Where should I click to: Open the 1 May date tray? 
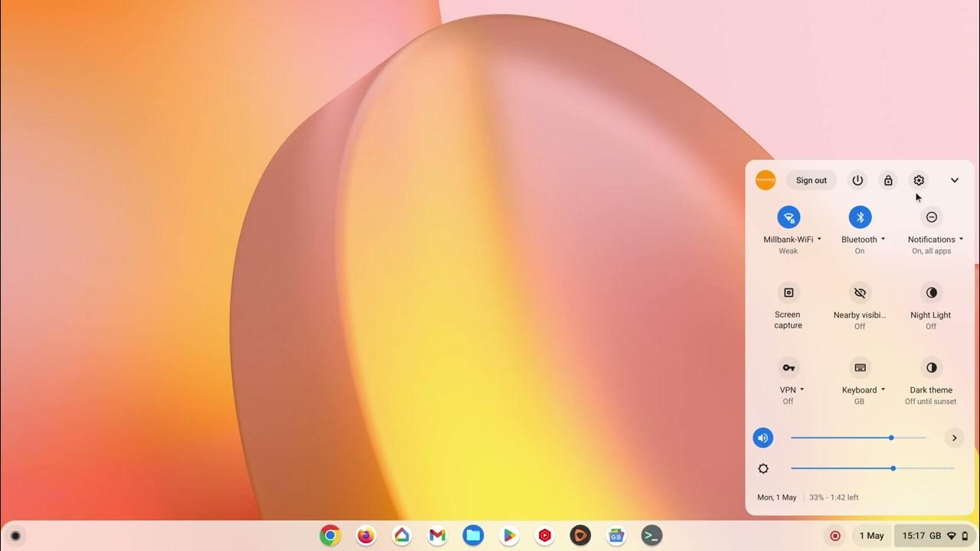point(871,536)
